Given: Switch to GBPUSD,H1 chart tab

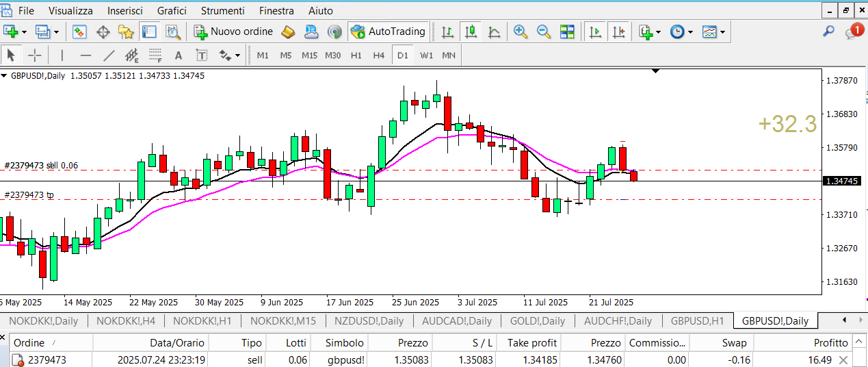Looking at the screenshot, I should 698,320.
